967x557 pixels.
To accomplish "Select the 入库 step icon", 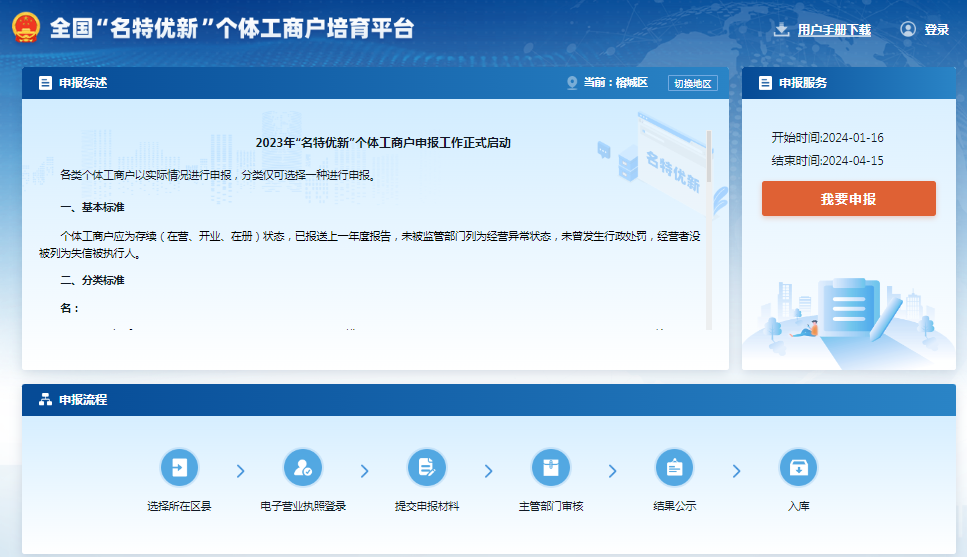I will pos(798,467).
